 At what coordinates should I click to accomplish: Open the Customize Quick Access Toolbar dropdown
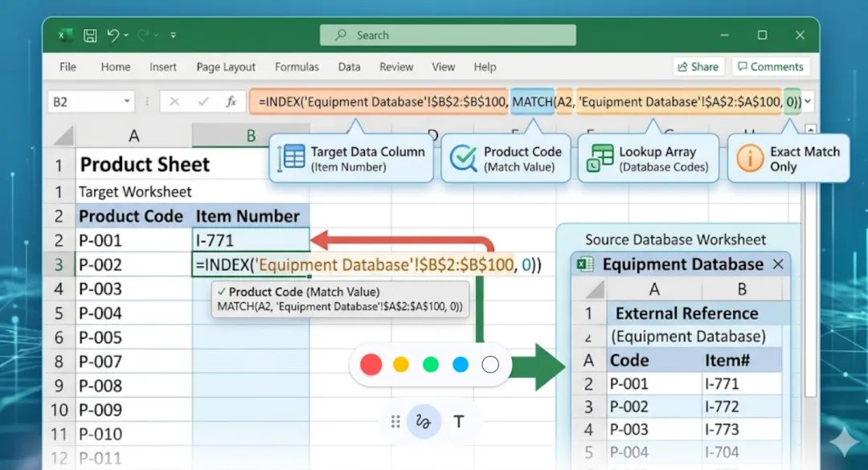(x=174, y=35)
